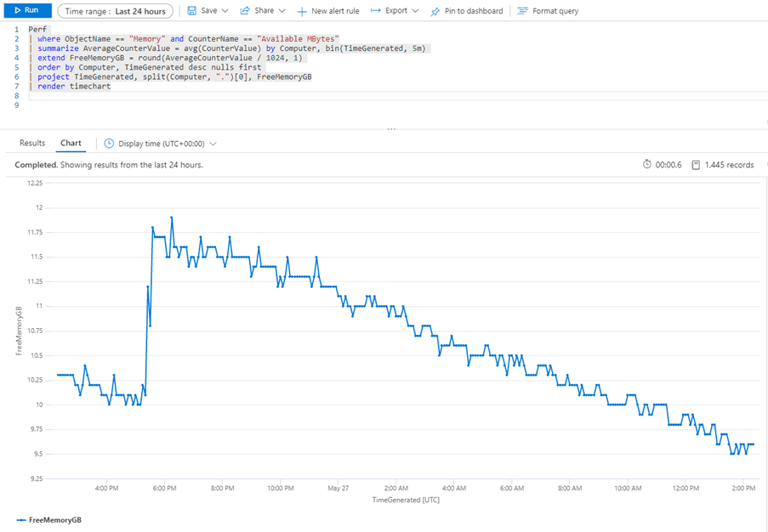Click the panel resize handle above Results
This screenshot has height=532, width=768.
(390, 129)
